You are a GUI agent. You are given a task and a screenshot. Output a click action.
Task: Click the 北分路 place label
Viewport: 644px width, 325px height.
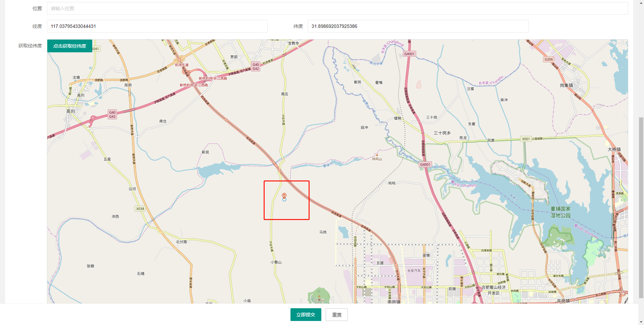[x=181, y=242]
